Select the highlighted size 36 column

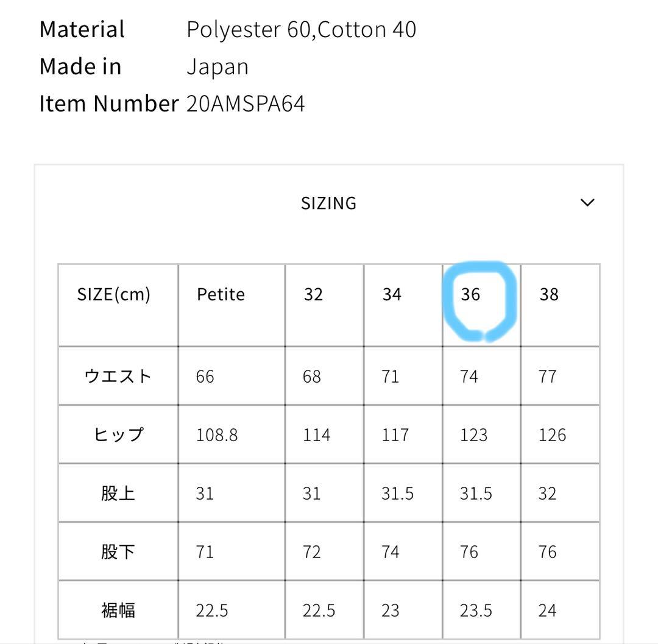tap(469, 294)
